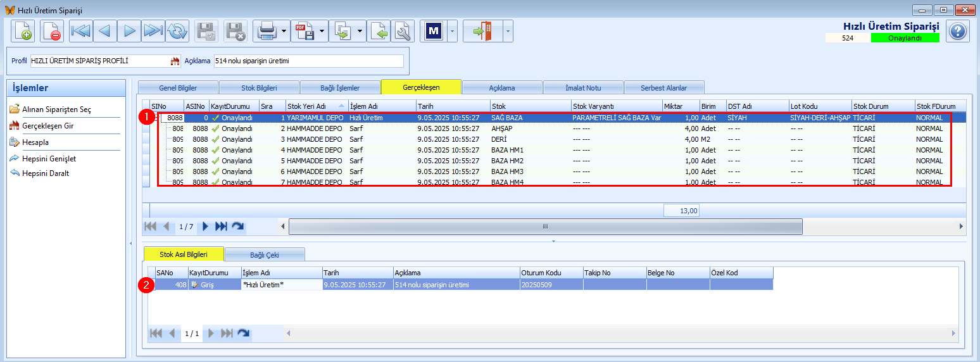The width and height of the screenshot is (980, 362).
Task: Click the factory icon in Profil field
Action: [x=175, y=61]
